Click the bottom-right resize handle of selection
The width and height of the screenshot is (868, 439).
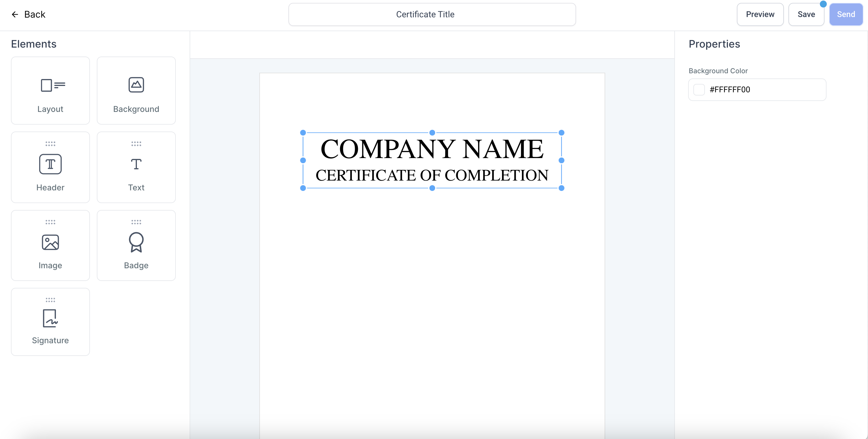(561, 188)
